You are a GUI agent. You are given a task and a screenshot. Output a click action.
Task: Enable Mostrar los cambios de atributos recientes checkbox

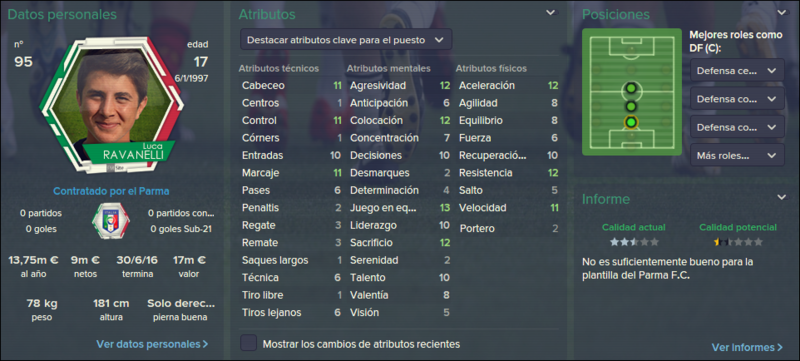pyautogui.click(x=248, y=343)
